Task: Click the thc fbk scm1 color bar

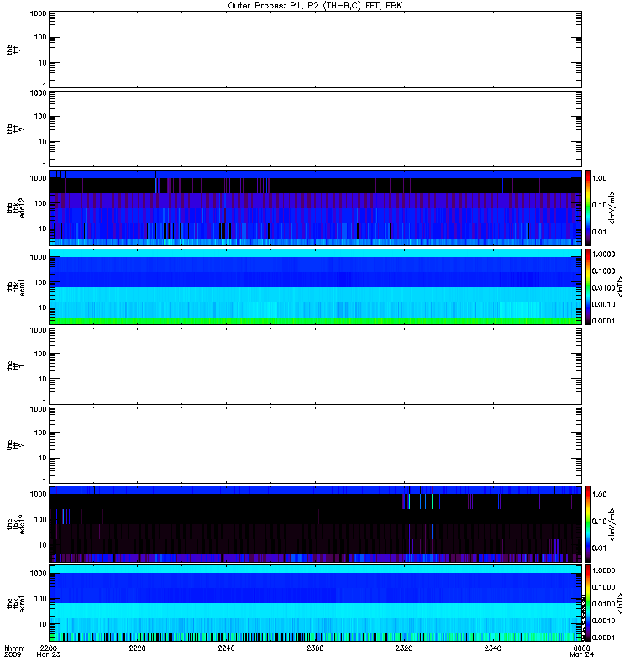Action: click(x=588, y=603)
